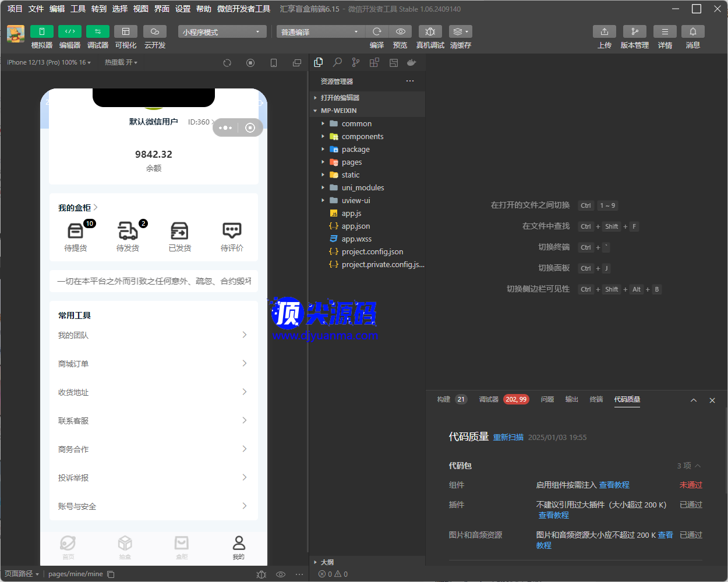Open 版本管理 version control icon
Screen dimensions: 728x582
[634, 31]
